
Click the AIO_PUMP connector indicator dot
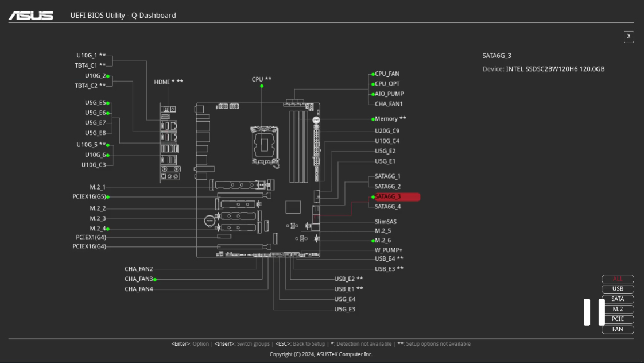coord(373,93)
